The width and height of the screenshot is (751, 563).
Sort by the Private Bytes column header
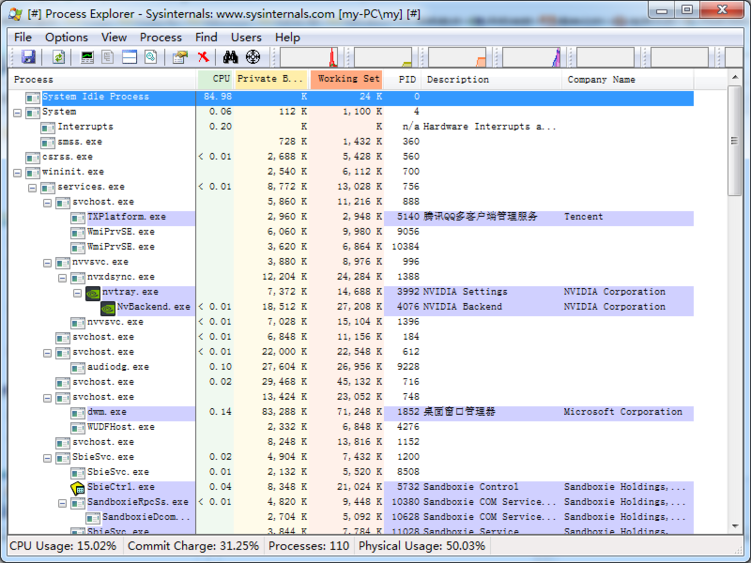pos(271,80)
